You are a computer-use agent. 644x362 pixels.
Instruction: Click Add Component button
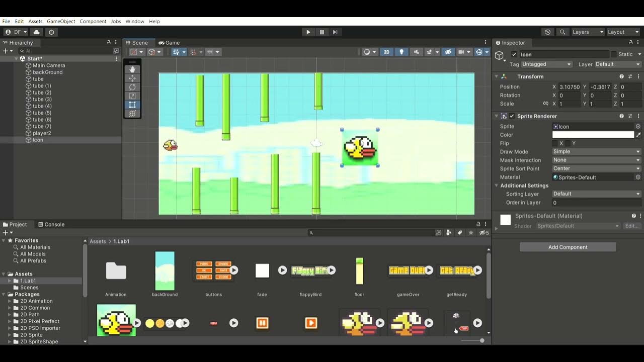point(568,247)
